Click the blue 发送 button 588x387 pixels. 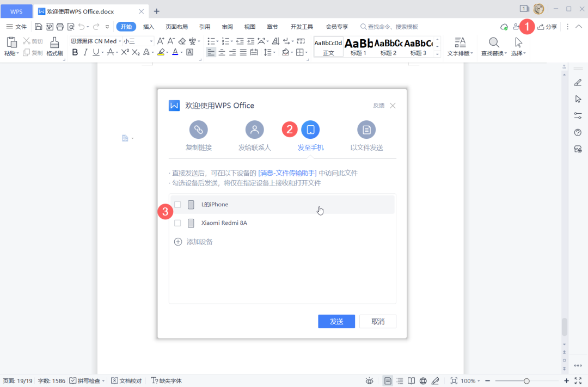pos(336,321)
